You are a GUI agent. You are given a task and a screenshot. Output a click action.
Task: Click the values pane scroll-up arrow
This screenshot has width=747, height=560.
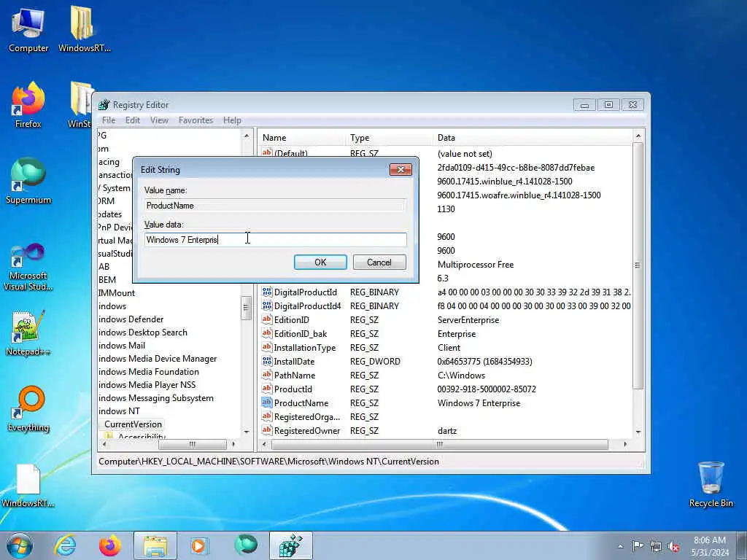click(638, 136)
